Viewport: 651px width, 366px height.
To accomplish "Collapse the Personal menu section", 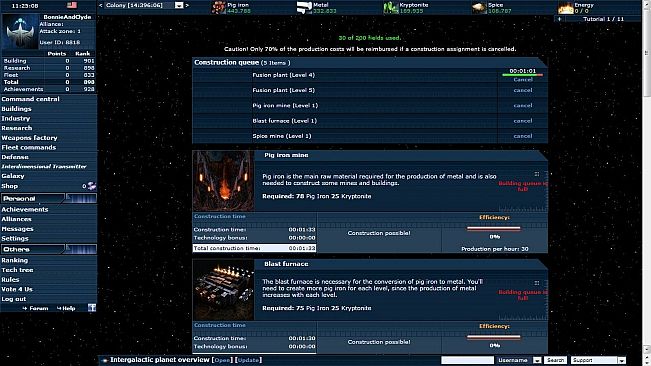I will click(x=49, y=198).
